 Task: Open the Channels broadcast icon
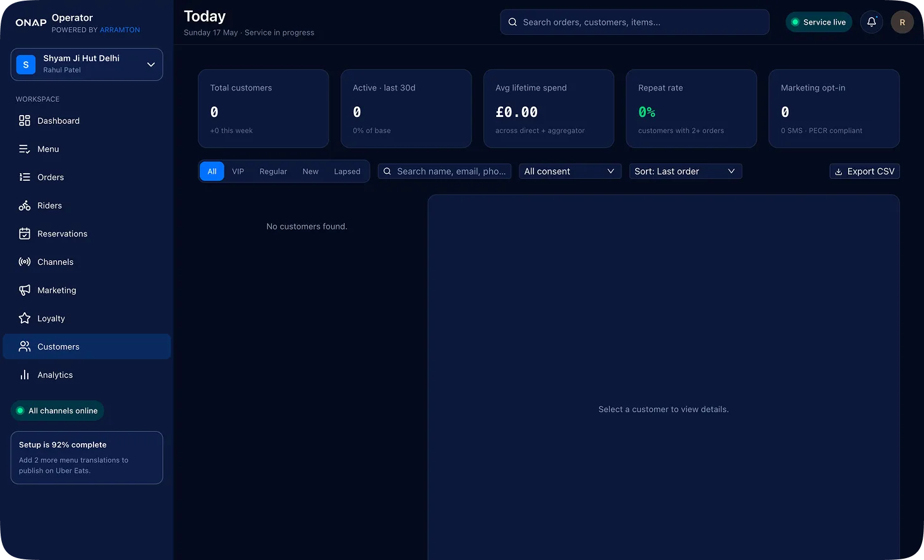(25, 262)
